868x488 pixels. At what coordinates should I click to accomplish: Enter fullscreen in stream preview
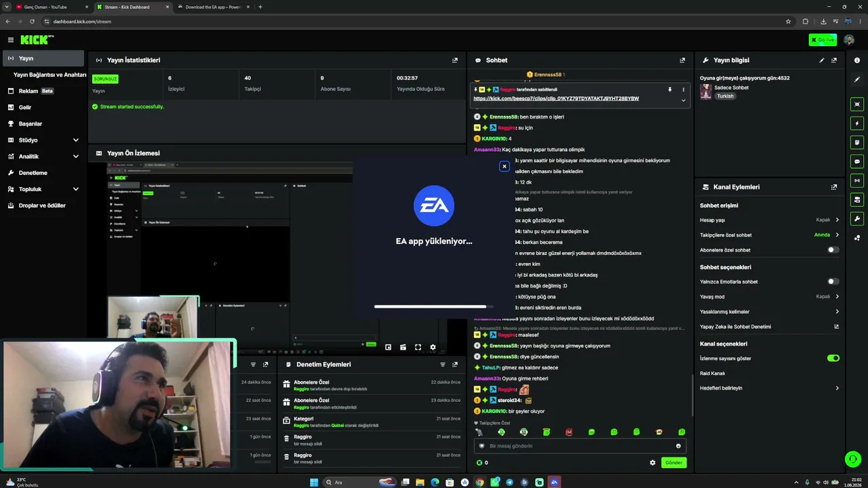pos(418,347)
